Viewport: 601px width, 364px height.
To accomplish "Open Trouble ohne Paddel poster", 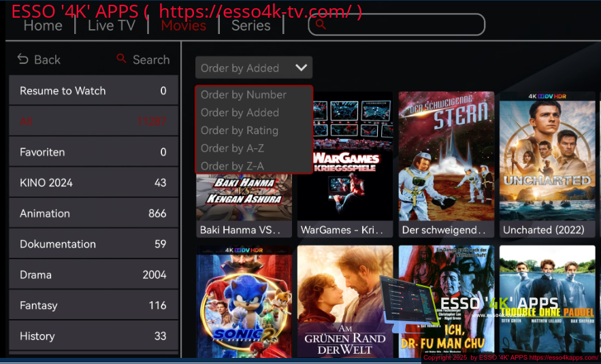I will [x=547, y=301].
